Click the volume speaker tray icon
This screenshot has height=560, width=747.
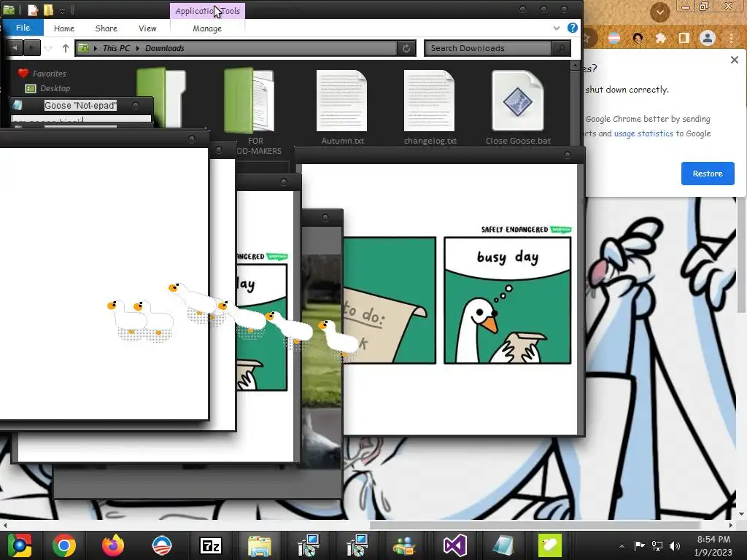[x=675, y=546]
